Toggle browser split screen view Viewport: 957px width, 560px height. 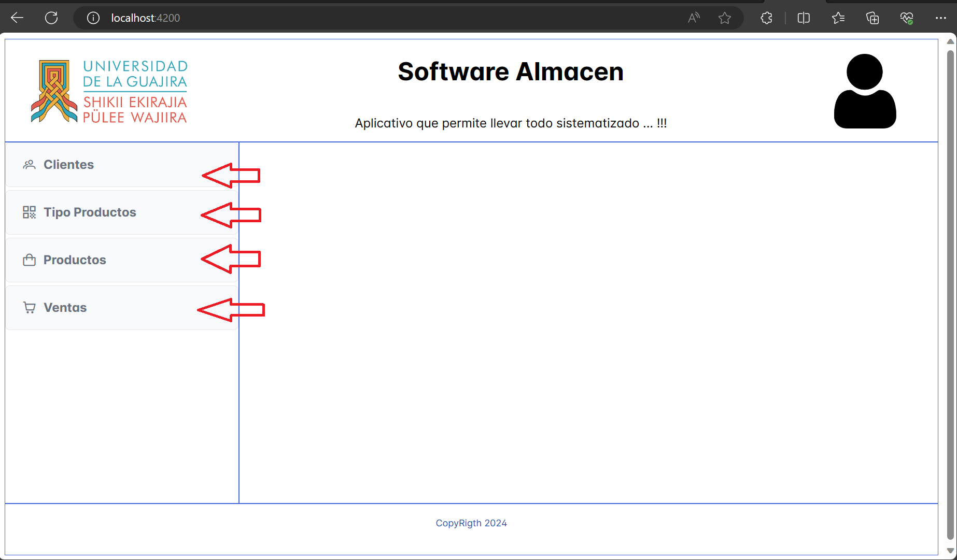(804, 18)
